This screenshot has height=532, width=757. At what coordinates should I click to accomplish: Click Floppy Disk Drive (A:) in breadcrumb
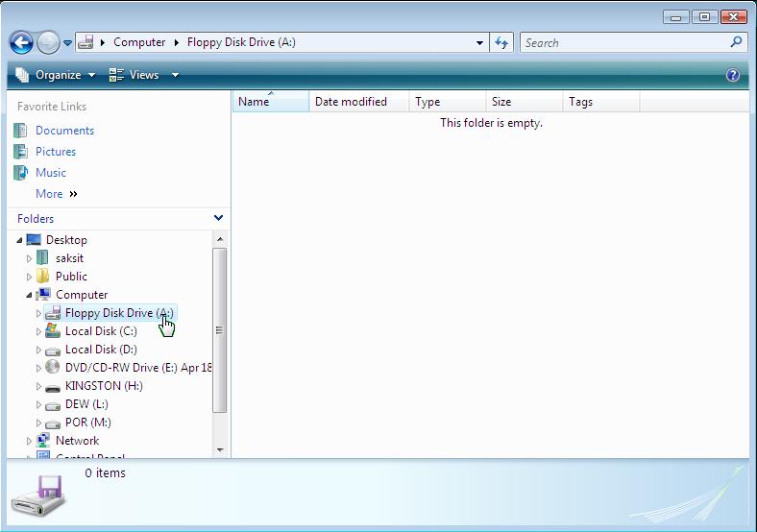241,42
